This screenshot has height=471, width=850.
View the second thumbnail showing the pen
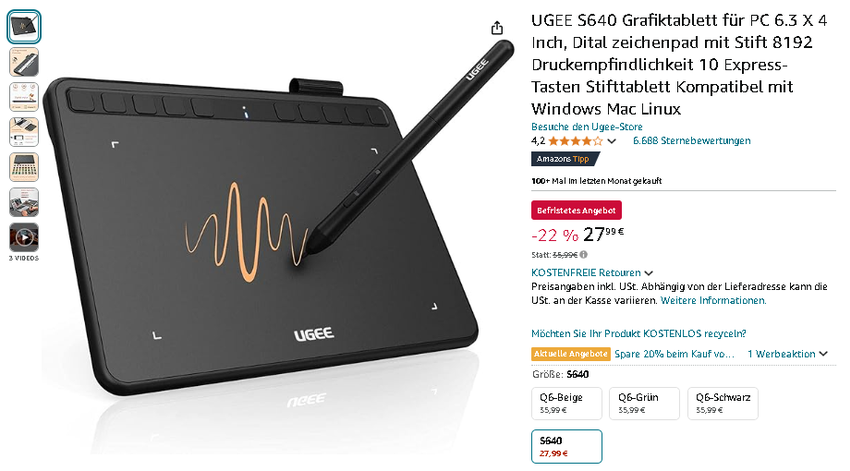coord(24,62)
